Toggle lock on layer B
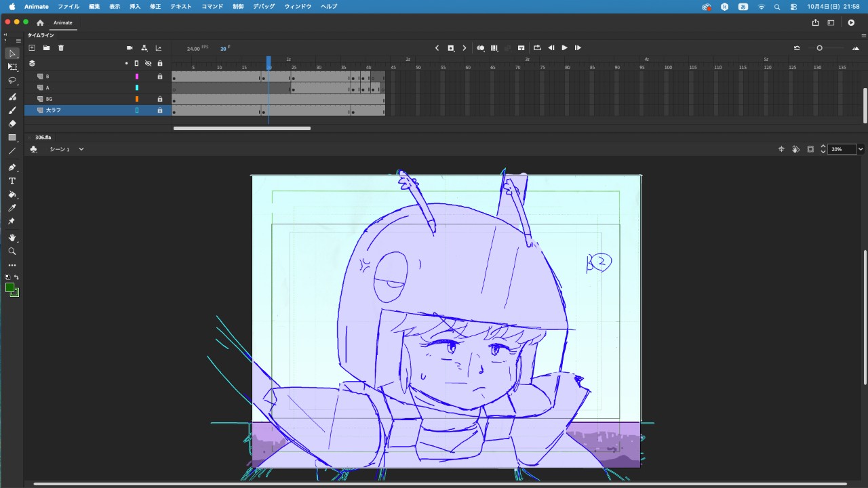This screenshot has width=868, height=488. coord(160,77)
